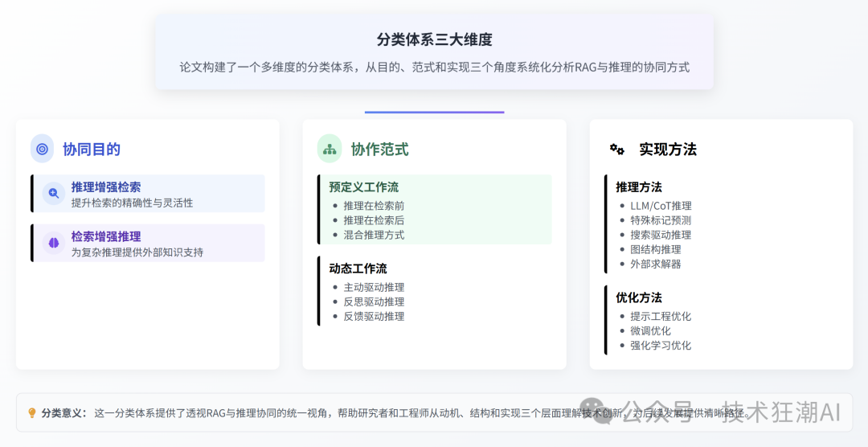The width and height of the screenshot is (868, 447).
Task: Click the hierarchy icon beside 协作范式
Action: coord(330,149)
